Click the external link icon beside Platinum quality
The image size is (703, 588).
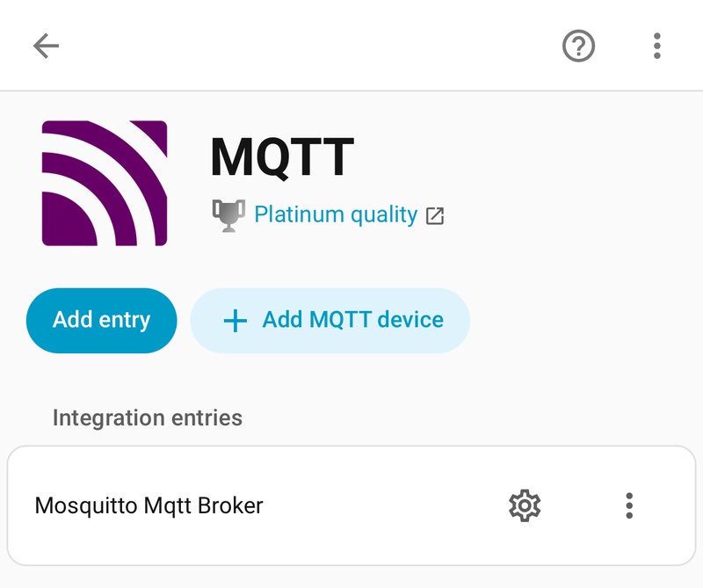(x=435, y=215)
